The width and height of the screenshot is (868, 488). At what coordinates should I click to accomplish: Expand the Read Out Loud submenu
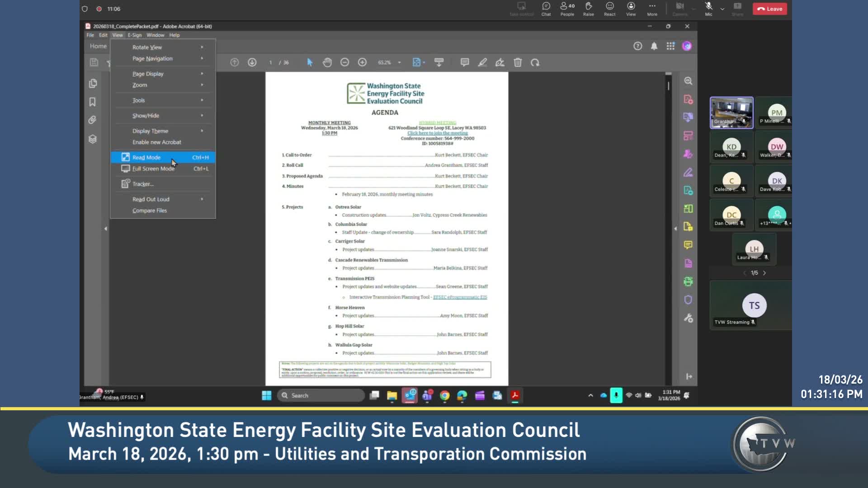pos(151,199)
